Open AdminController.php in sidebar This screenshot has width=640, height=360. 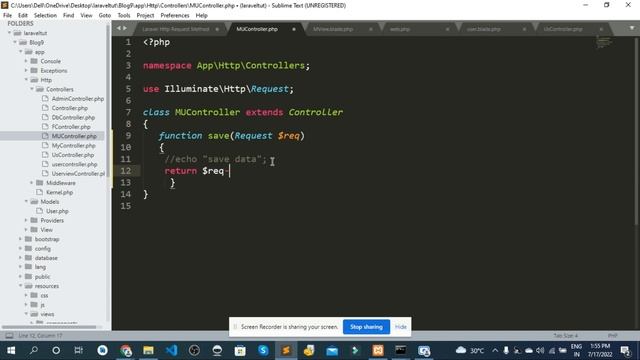coord(78,98)
